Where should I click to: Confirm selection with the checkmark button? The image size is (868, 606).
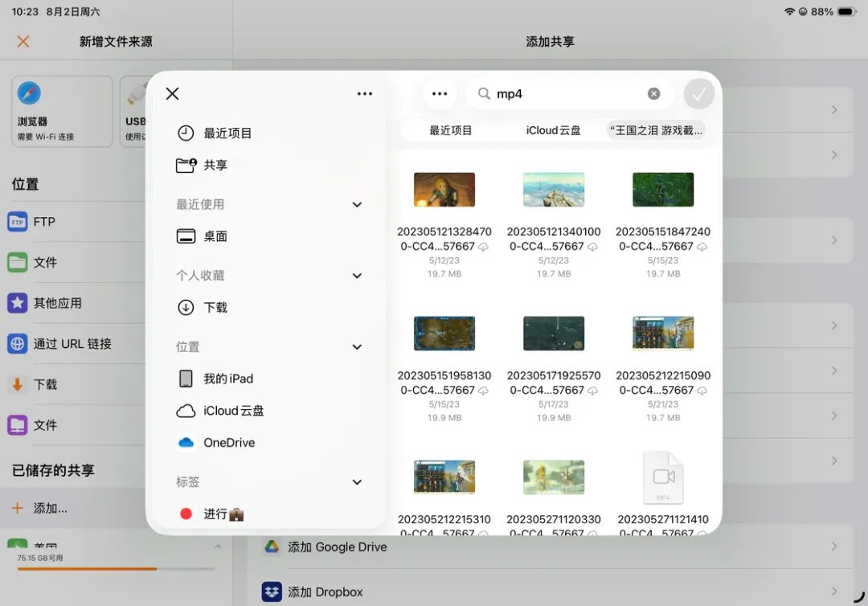[x=699, y=93]
